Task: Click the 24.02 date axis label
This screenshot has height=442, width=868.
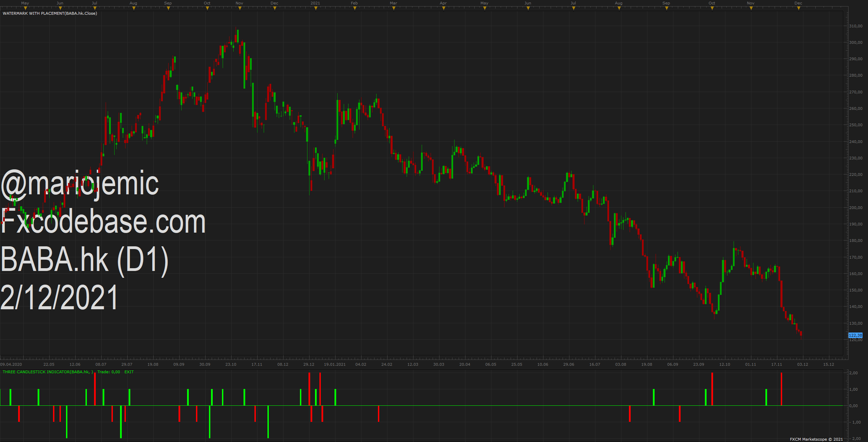Action: point(387,364)
